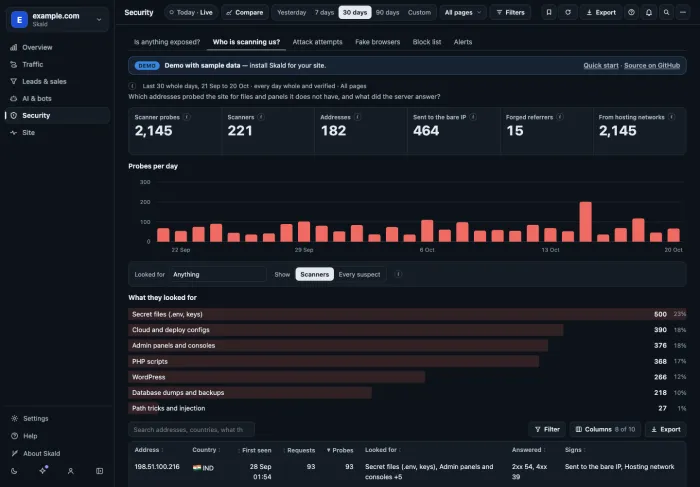The width and height of the screenshot is (700, 487).
Task: Open the top Filters panel
Action: coord(510,12)
